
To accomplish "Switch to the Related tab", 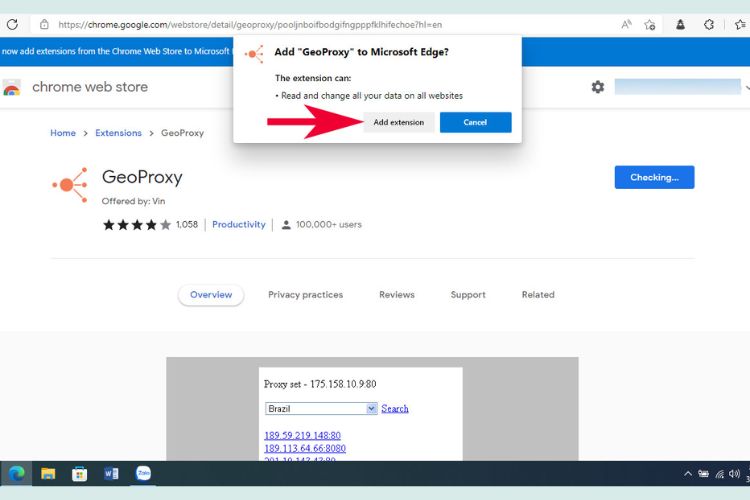I will (538, 295).
